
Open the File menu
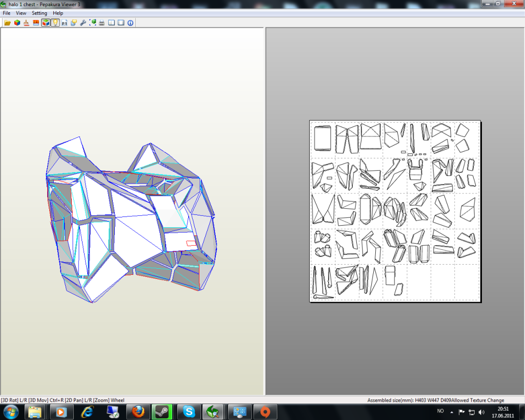pos(6,13)
